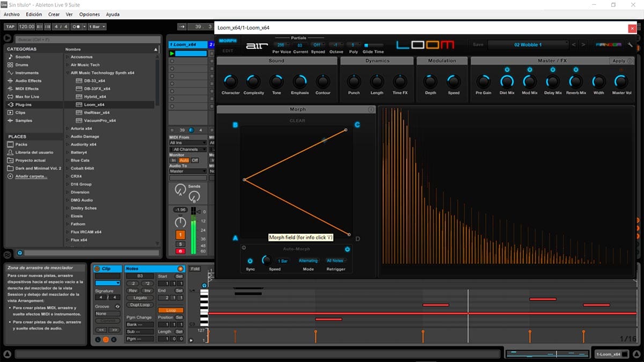This screenshot has width=644, height=362.
Task: Toggle Dist Mix power button
Action: 507,70
